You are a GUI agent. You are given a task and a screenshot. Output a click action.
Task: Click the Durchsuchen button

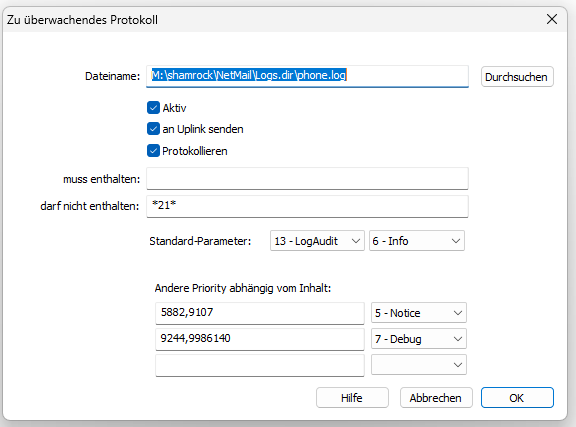tap(517, 77)
